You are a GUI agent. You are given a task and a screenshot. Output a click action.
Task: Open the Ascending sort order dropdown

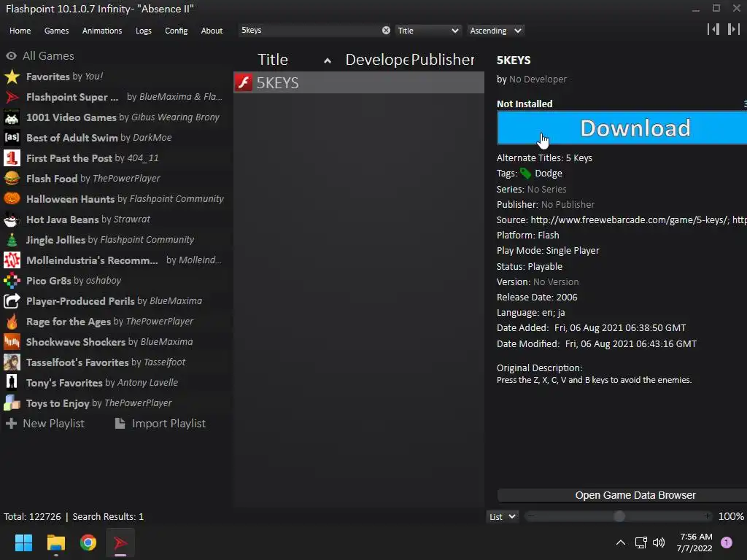[495, 31]
